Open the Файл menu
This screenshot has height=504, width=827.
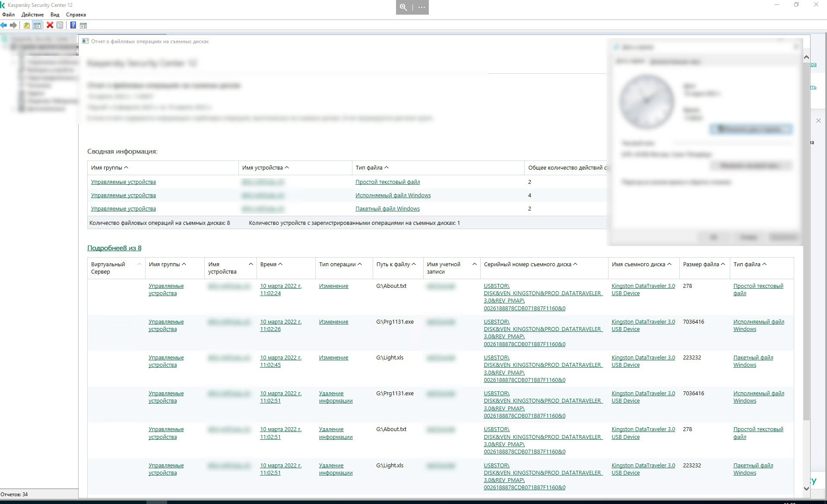(8, 15)
